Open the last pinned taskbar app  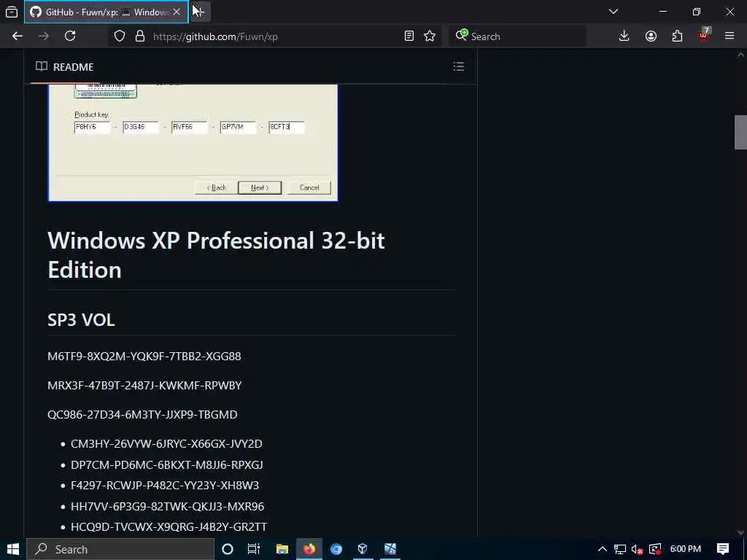[390, 549]
